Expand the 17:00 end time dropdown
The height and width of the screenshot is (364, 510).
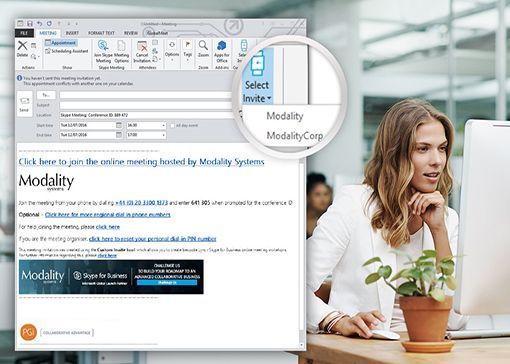point(163,135)
